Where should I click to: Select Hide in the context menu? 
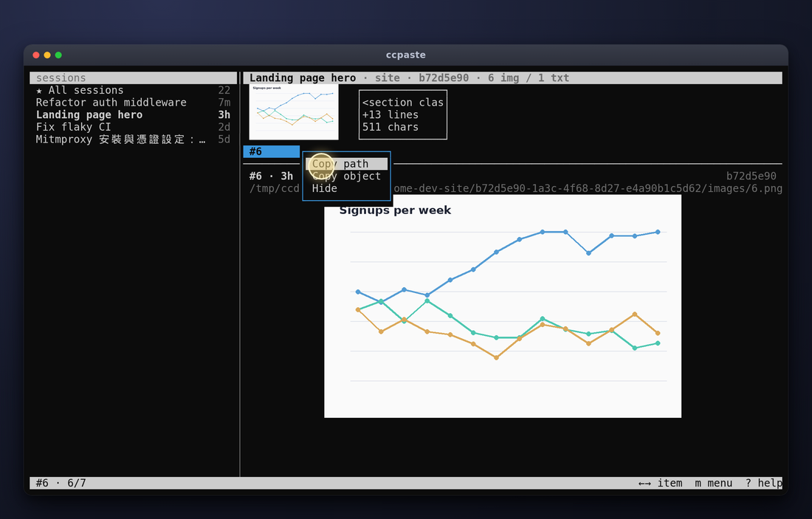click(346, 188)
